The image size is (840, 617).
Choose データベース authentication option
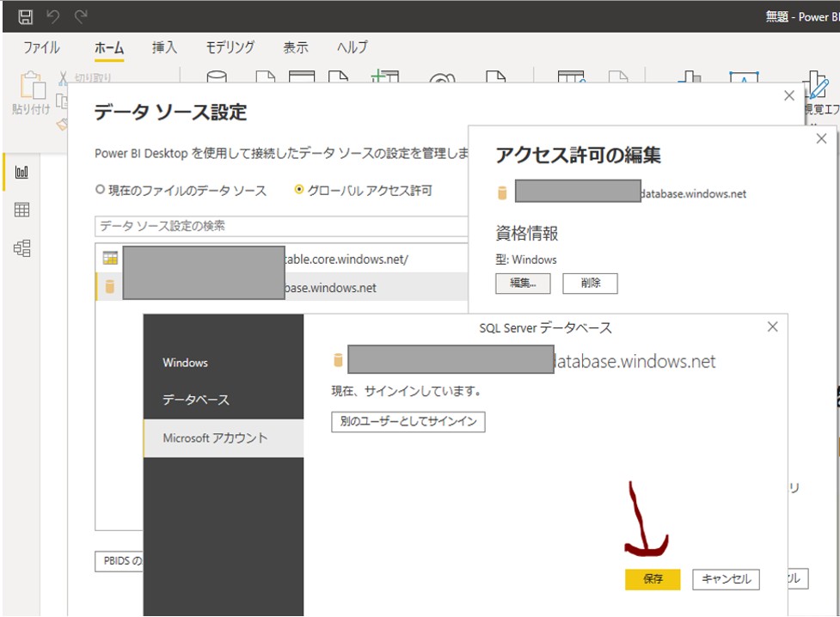(196, 400)
